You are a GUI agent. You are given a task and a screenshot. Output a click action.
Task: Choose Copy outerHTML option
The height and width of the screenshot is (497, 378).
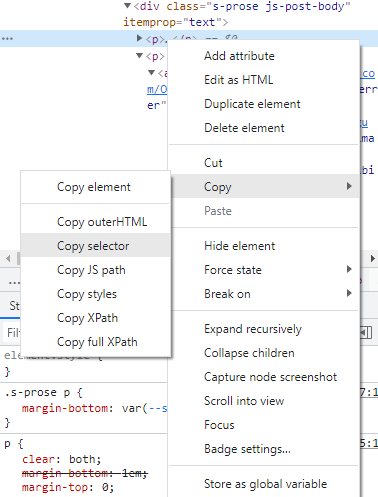point(102,222)
